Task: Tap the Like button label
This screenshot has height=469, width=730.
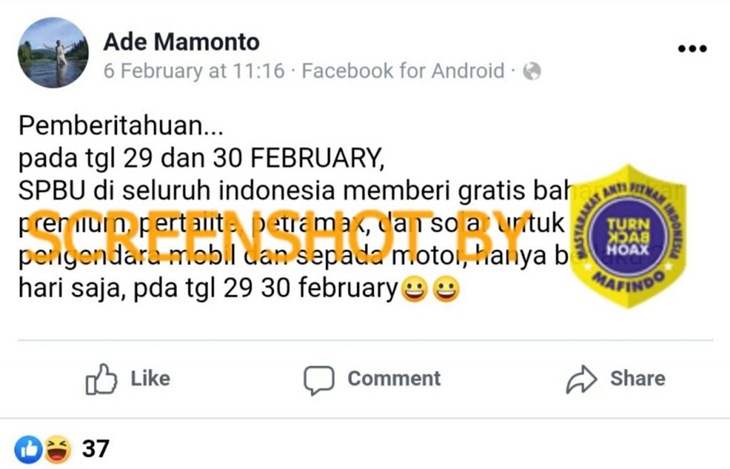Action: pyautogui.click(x=150, y=378)
